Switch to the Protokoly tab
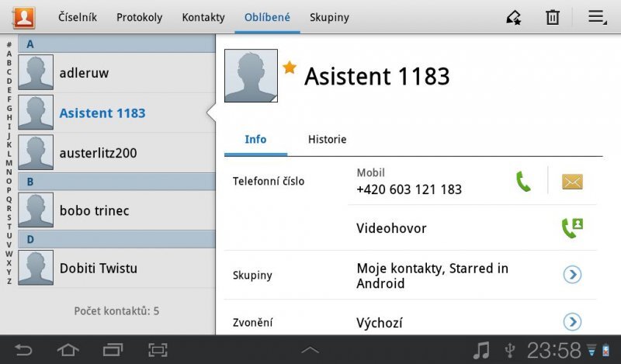This screenshot has height=364, width=621. tap(140, 17)
